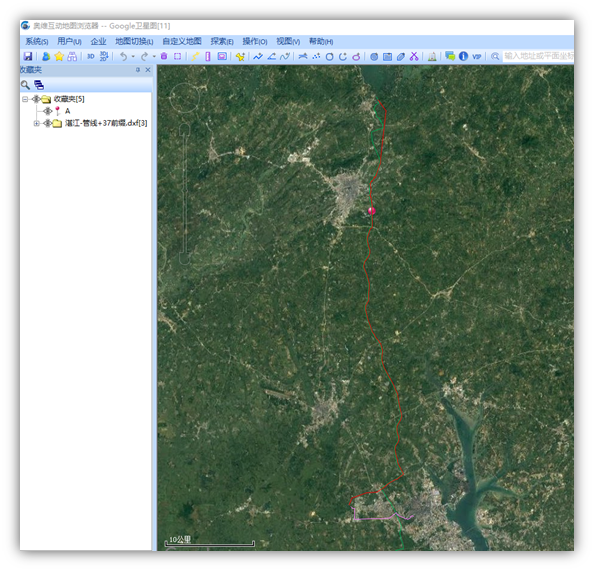Click the VIP icon in the toolbar
The width and height of the screenshot is (594, 571).
pyautogui.click(x=477, y=56)
